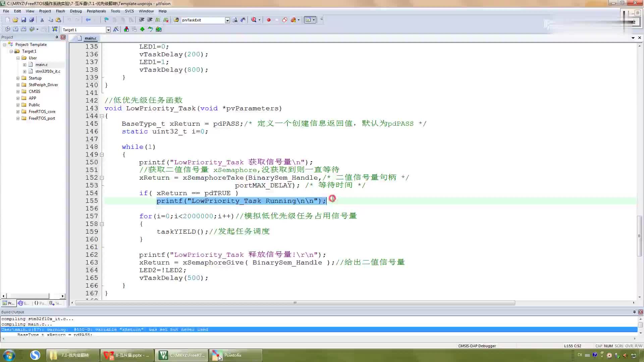Open the debug magnifier dropdown arrow

click(x=259, y=20)
